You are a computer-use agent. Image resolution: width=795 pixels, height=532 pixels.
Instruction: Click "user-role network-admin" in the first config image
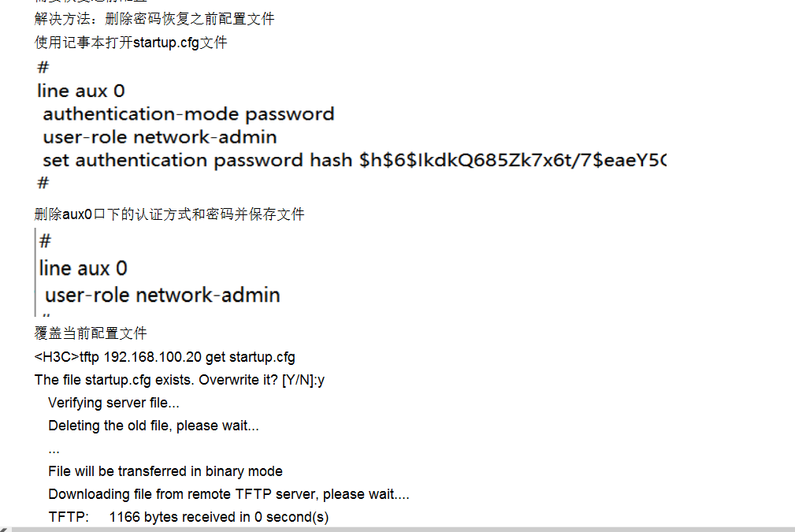[160, 137]
